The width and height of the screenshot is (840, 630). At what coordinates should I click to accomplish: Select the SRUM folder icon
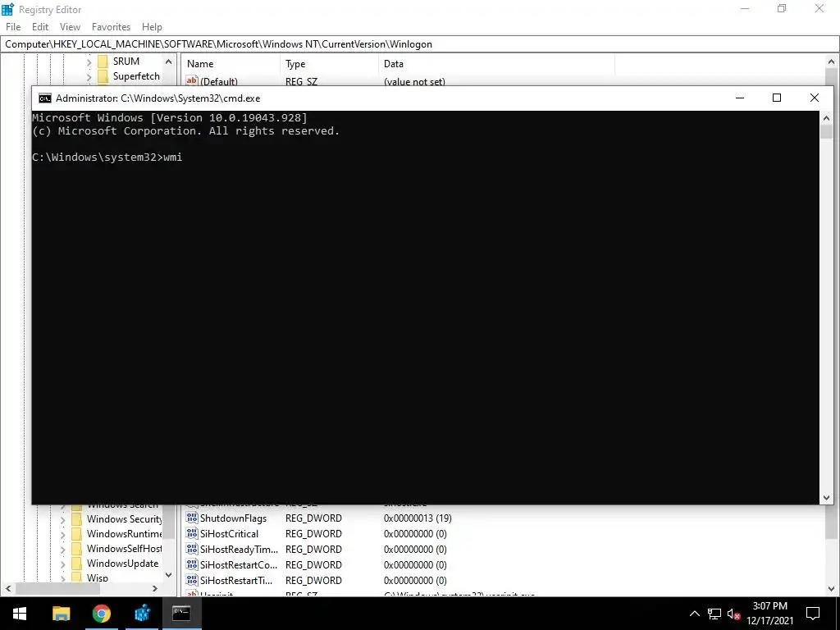pos(103,62)
